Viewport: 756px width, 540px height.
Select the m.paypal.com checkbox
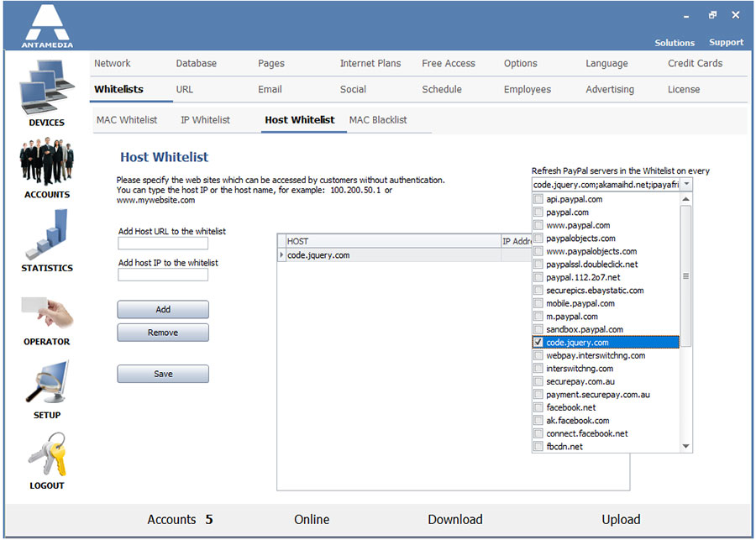[x=538, y=317]
